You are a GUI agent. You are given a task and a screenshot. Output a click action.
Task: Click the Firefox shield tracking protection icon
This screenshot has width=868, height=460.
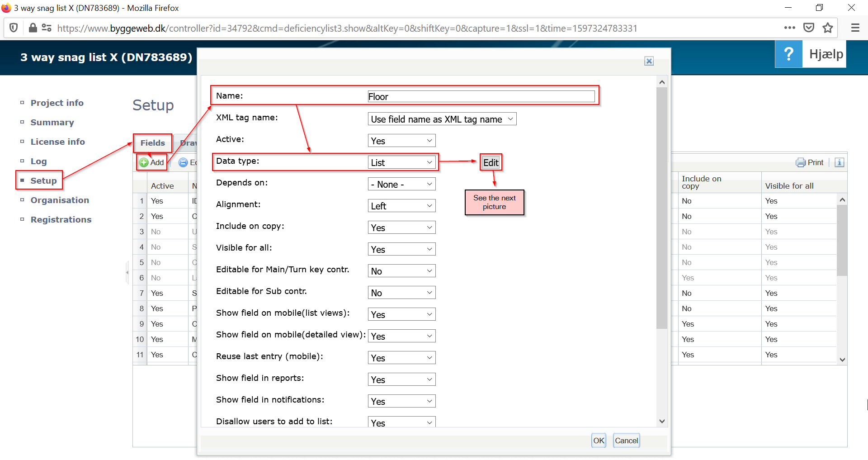[x=14, y=28]
